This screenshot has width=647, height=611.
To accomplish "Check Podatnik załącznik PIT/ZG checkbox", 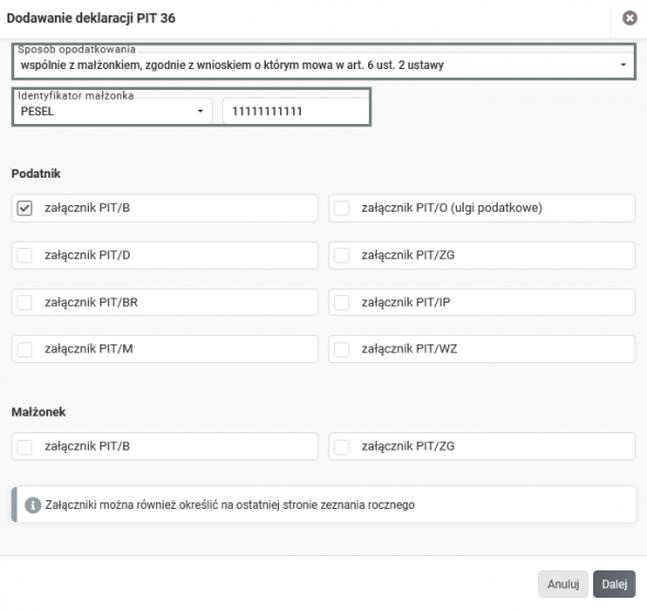I will point(342,255).
